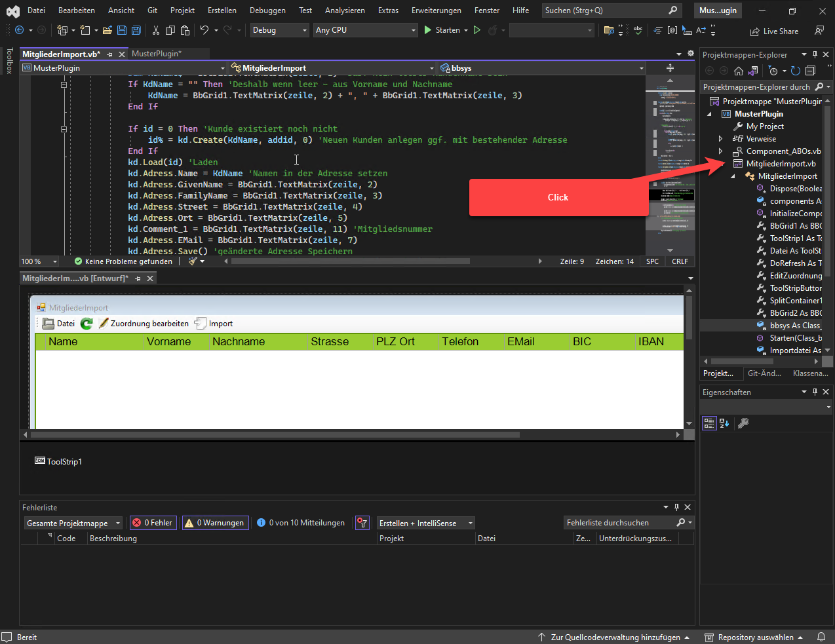The image size is (835, 644).
Task: Expand the Component_ABOs.vb node
Action: [721, 151]
